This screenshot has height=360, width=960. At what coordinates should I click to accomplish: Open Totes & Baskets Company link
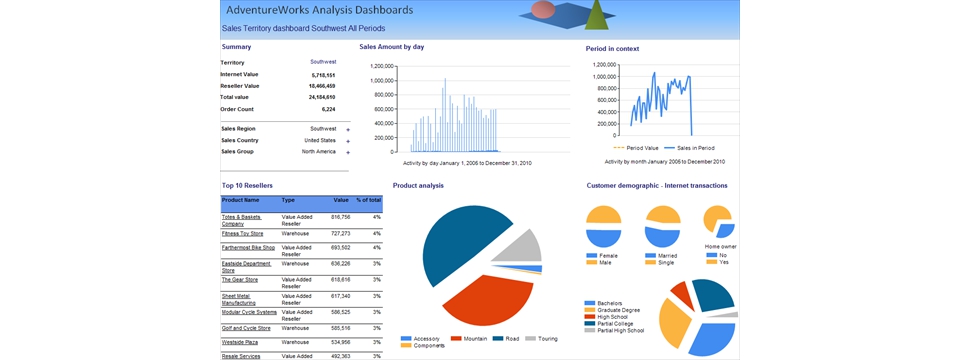point(241,220)
